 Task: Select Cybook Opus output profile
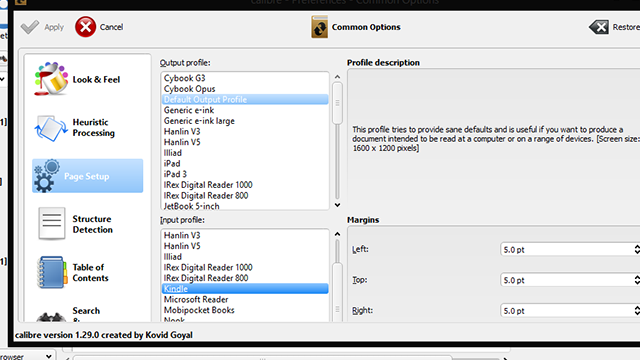[x=245, y=89]
